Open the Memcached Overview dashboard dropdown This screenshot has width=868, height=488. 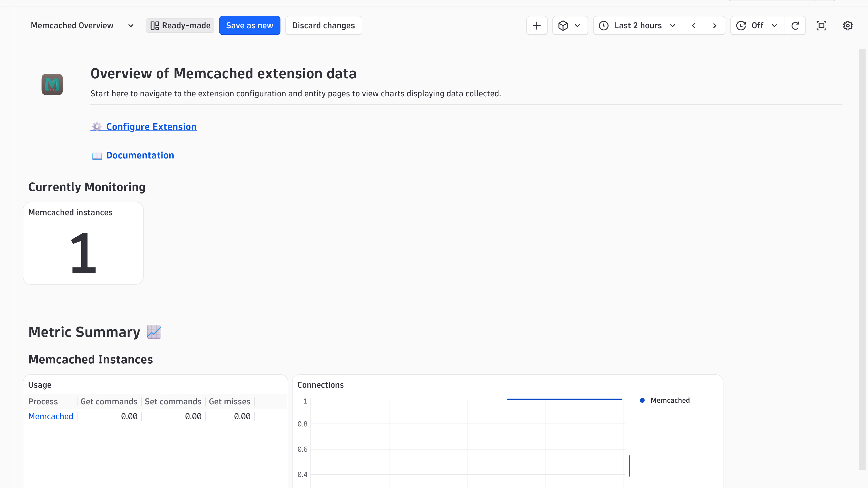pos(82,26)
